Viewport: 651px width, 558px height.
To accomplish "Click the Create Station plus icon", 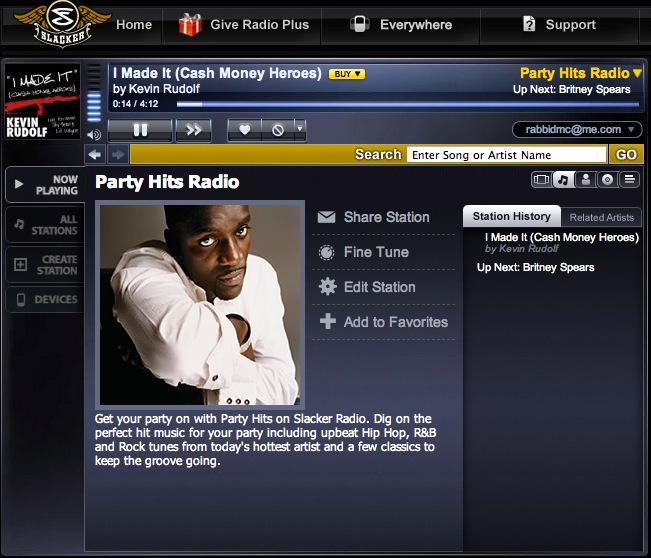I will (x=20, y=264).
